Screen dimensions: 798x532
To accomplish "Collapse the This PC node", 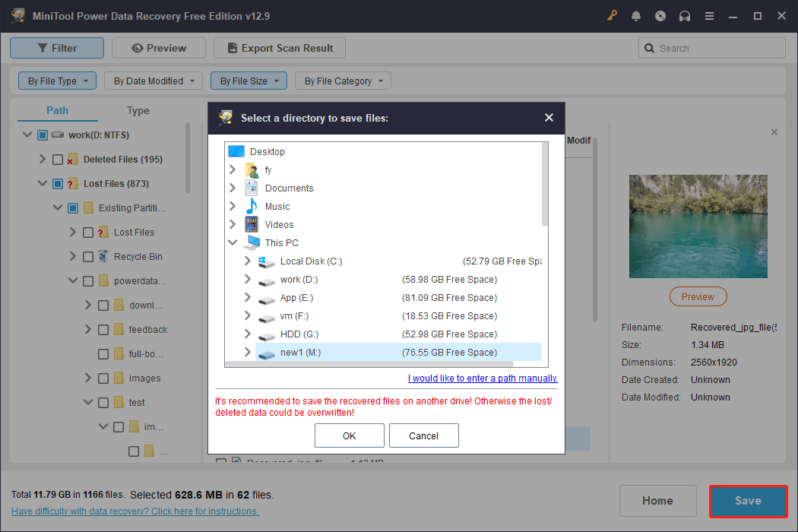I will click(x=233, y=242).
